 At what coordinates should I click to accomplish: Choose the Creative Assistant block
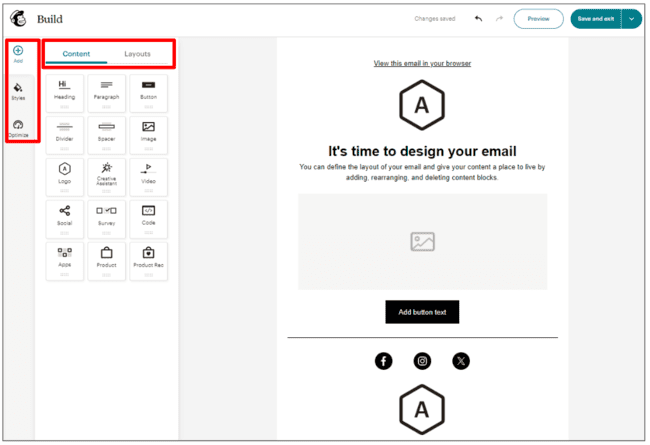(x=106, y=176)
